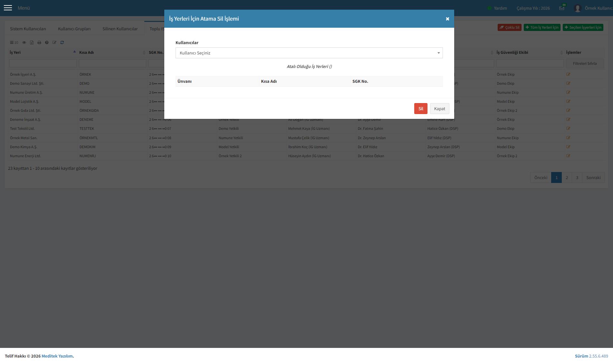Image resolution: width=613 pixels, height=364 pixels.
Task: Click the İş Güvenliği Ekibi filter input
Action: point(530,63)
